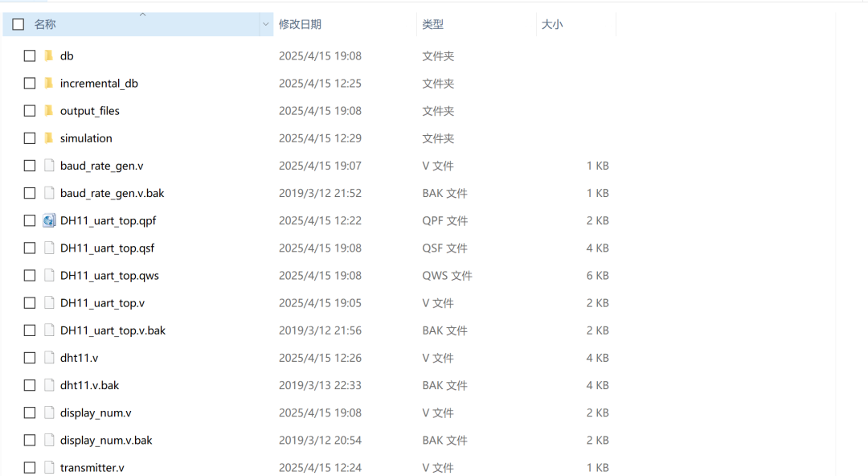Select file name DH11_uart_top.v.bak
The image size is (868, 476).
(113, 330)
